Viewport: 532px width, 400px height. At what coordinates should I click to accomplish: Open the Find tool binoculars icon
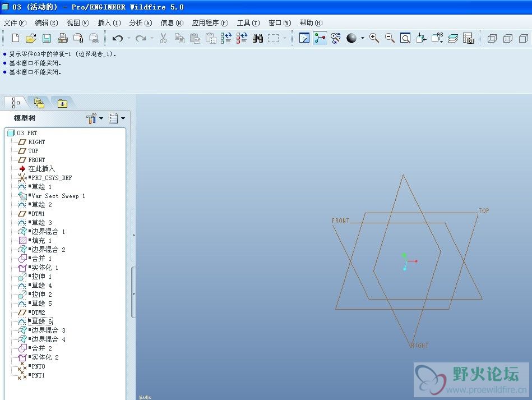coord(257,38)
